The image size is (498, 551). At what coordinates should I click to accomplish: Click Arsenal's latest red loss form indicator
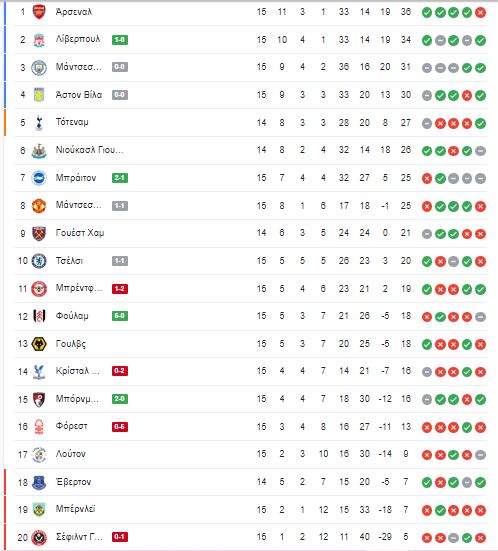click(480, 13)
